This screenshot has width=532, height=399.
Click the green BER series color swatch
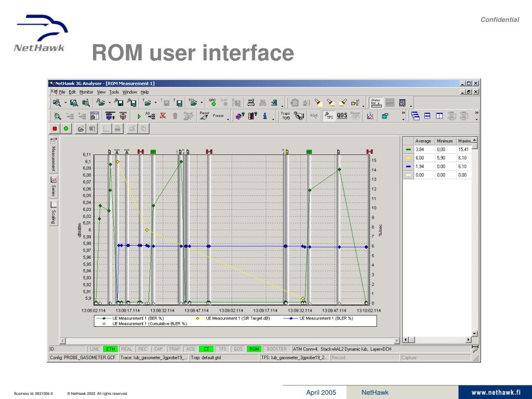tap(408, 149)
